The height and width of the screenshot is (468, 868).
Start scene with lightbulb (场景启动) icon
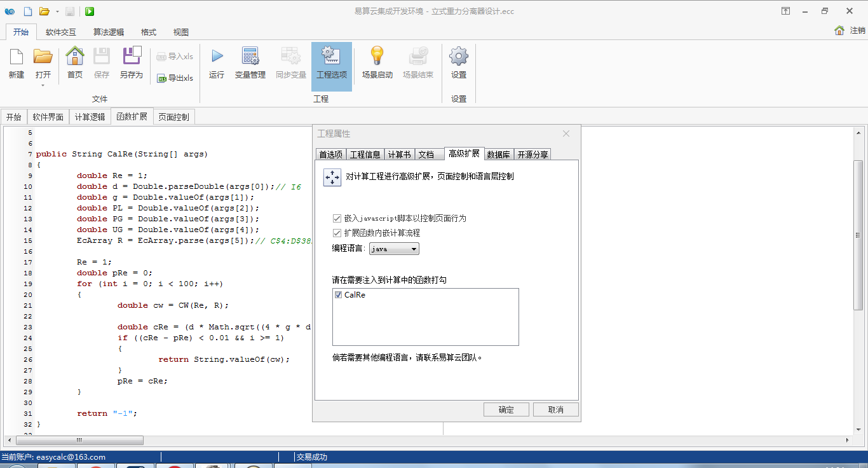point(377,57)
